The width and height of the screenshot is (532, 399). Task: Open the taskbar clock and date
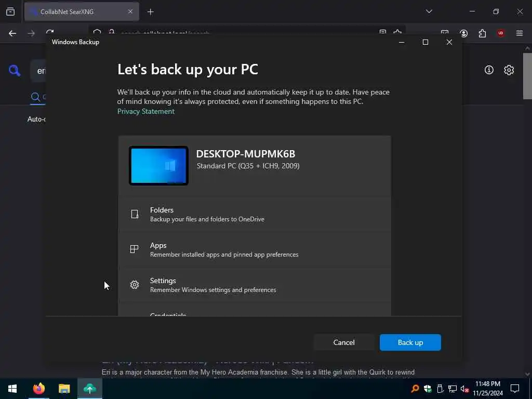pyautogui.click(x=487, y=389)
